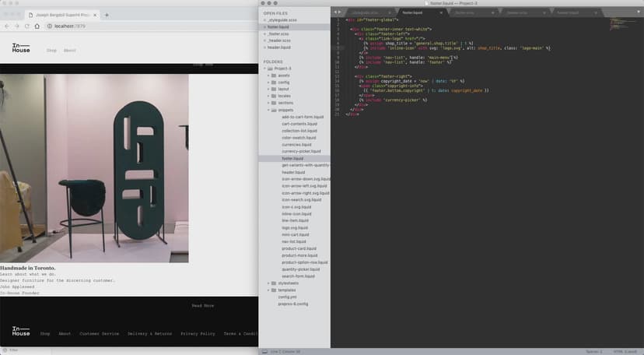Open header.liquid in the snippets folder

294,172
